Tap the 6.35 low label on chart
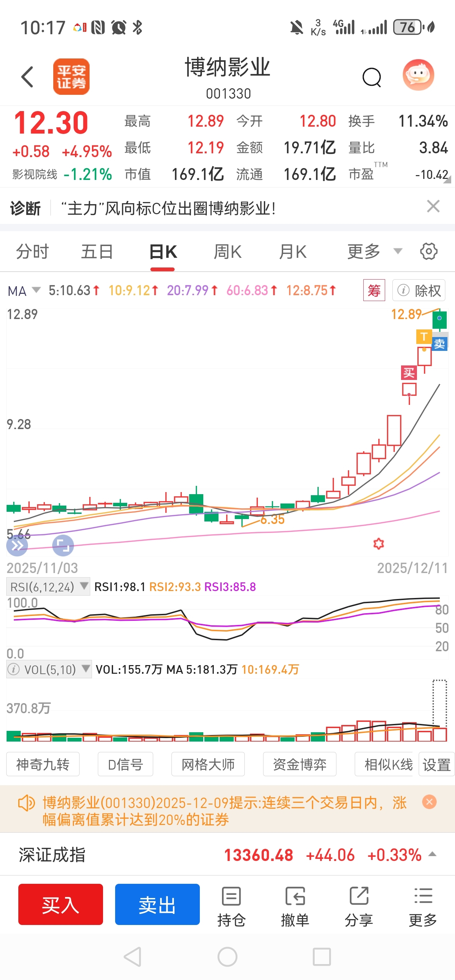 point(272,519)
